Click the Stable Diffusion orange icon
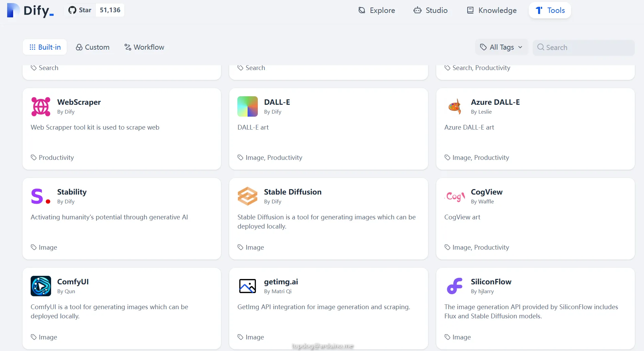644x351 pixels. pos(247,196)
